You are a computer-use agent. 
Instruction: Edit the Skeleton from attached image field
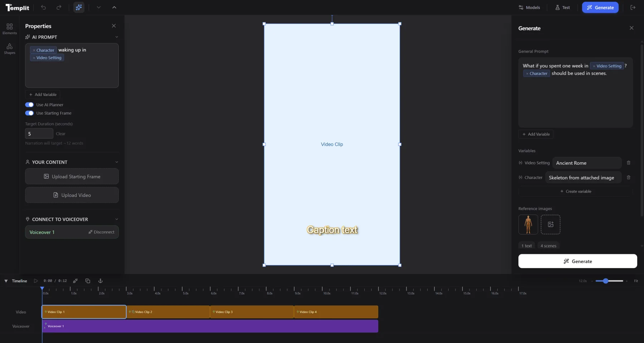(583, 178)
